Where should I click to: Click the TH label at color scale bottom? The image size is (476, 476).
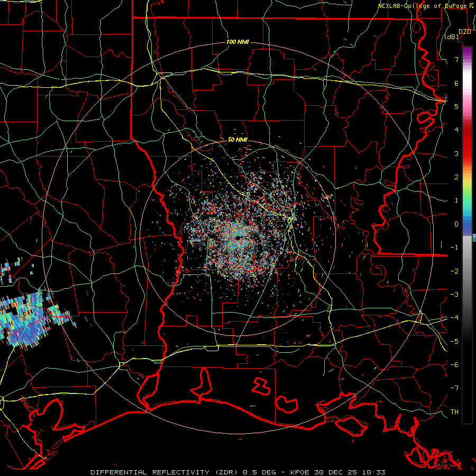point(454,412)
